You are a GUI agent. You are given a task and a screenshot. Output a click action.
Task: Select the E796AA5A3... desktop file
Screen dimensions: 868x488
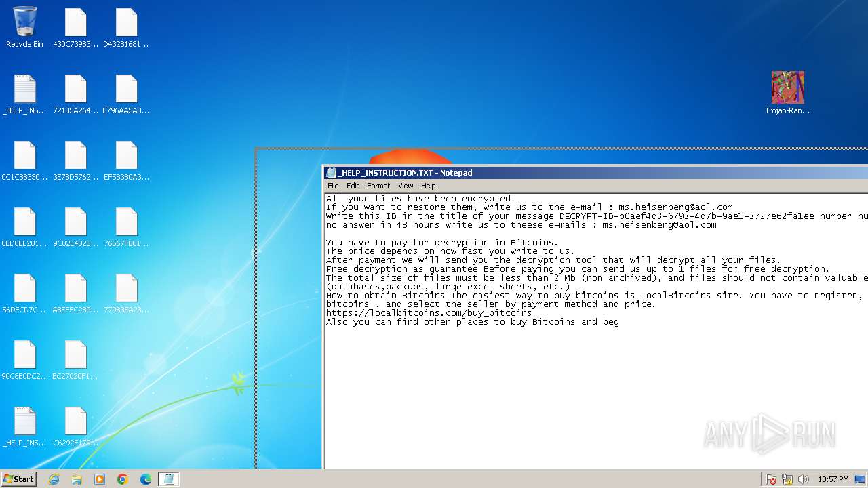[126, 94]
